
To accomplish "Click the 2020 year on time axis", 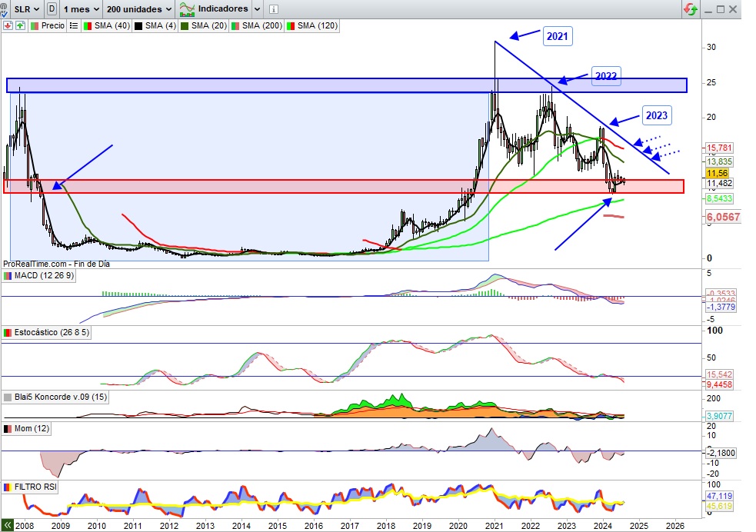I will [458, 526].
